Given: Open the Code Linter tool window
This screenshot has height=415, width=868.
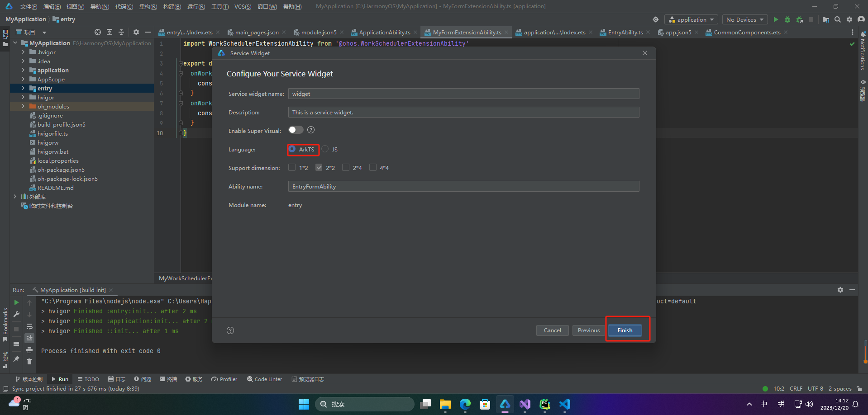Looking at the screenshot, I should 264,379.
